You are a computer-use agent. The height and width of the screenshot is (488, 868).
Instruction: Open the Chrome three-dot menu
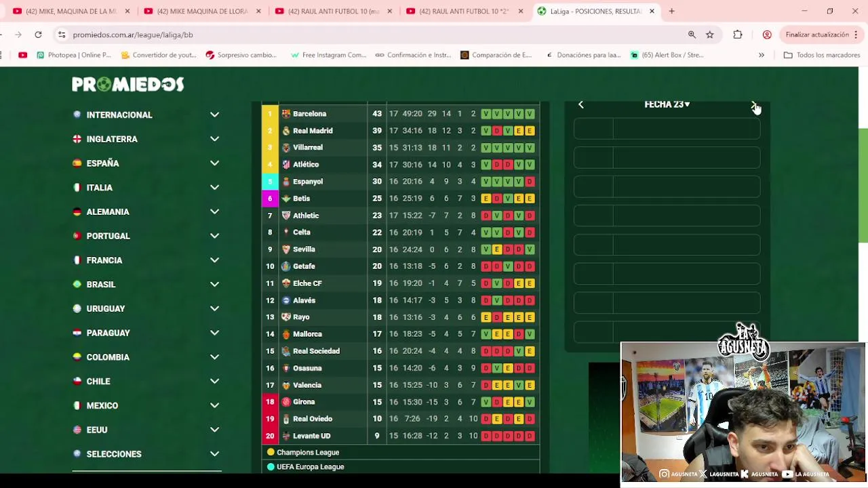(856, 35)
